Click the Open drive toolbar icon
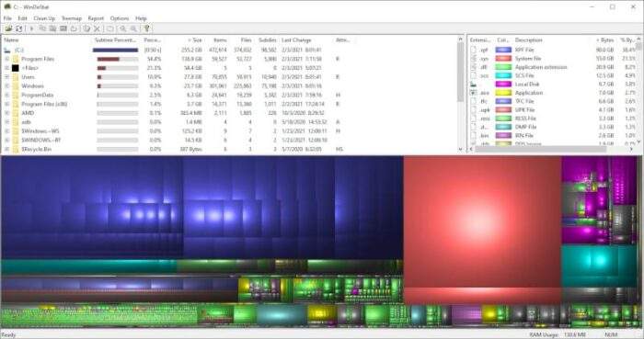 tap(8, 28)
